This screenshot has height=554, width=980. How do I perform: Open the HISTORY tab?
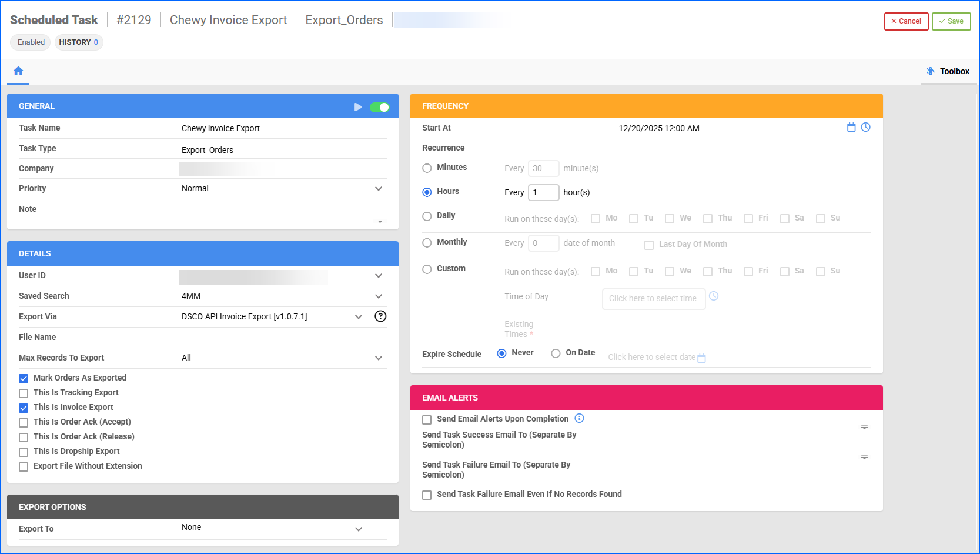(78, 42)
